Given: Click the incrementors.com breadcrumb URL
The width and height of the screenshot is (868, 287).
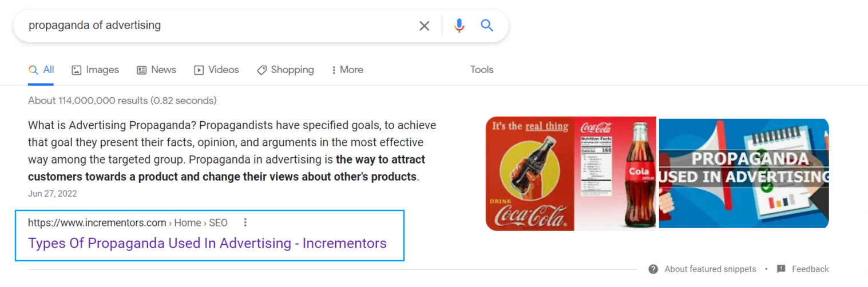Looking at the screenshot, I should pyautogui.click(x=128, y=222).
